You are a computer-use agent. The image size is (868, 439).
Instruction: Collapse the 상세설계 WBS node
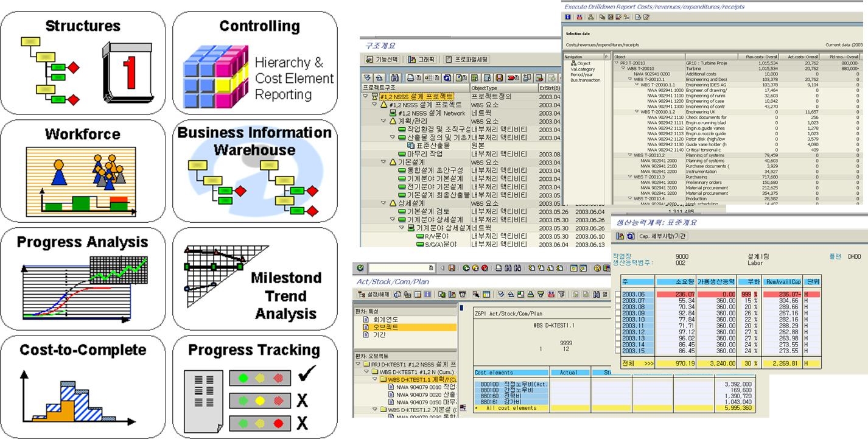pos(384,203)
